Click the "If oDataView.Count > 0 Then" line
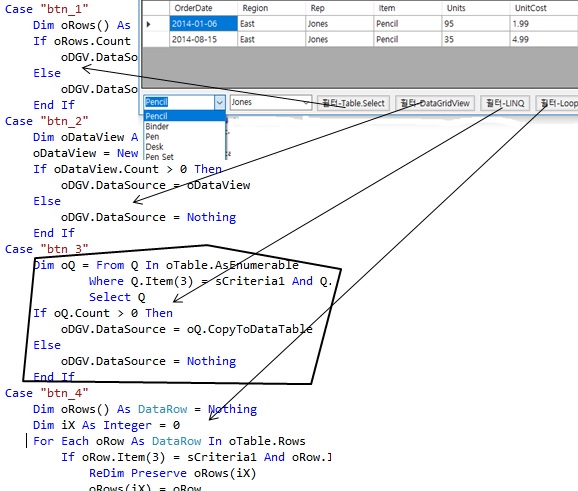Image resolution: width=578 pixels, height=491 pixels. click(128, 169)
